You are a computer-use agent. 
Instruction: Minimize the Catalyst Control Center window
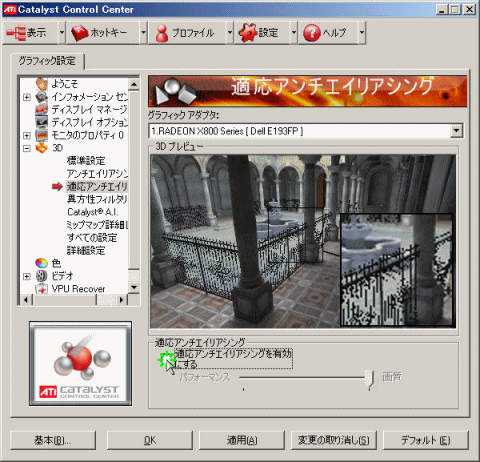click(441, 9)
